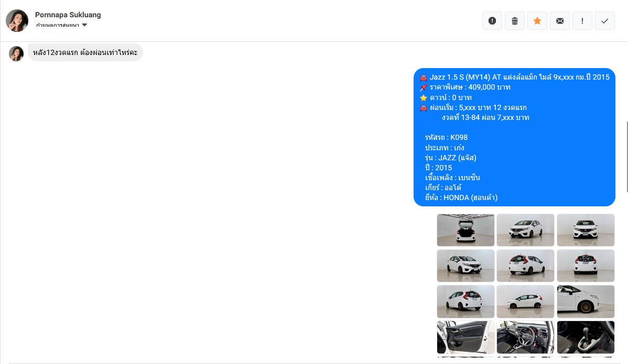Mark conversation done with checkmark icon

pos(605,21)
